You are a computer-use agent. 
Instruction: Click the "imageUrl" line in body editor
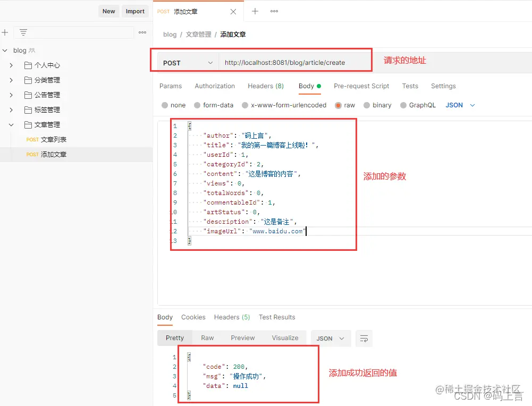point(255,231)
